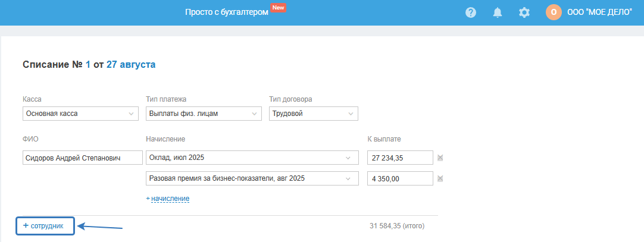Open the help question mark icon
Image resolution: width=644 pixels, height=242 pixels.
point(471,12)
